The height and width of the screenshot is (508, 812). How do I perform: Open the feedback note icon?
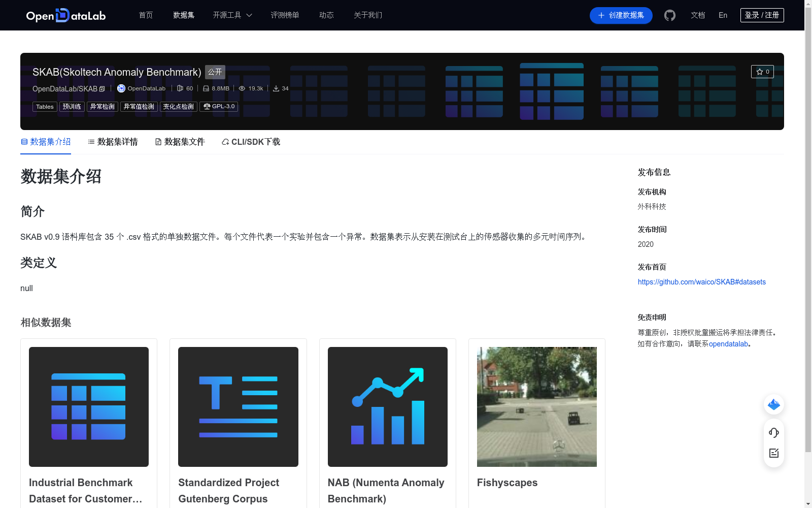(x=774, y=453)
